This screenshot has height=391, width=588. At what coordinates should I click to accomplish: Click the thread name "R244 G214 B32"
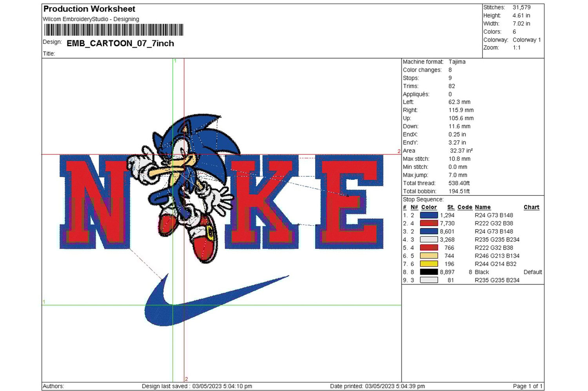495,264
